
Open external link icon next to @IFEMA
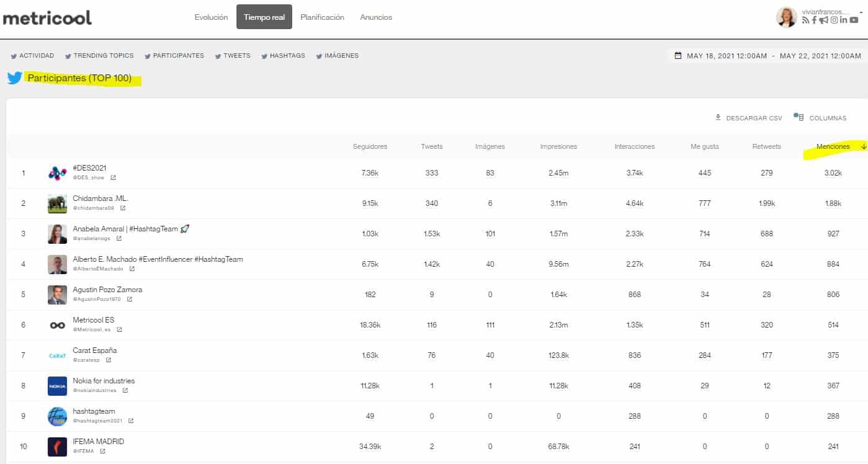click(102, 451)
